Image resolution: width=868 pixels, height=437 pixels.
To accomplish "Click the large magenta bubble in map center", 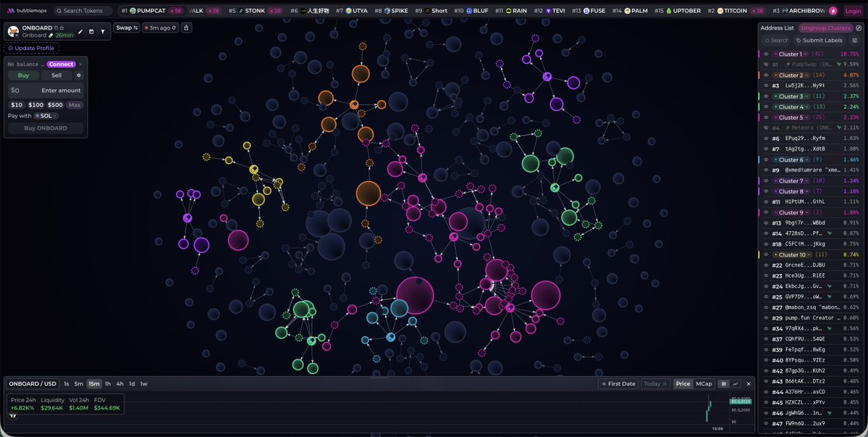I will point(416,296).
